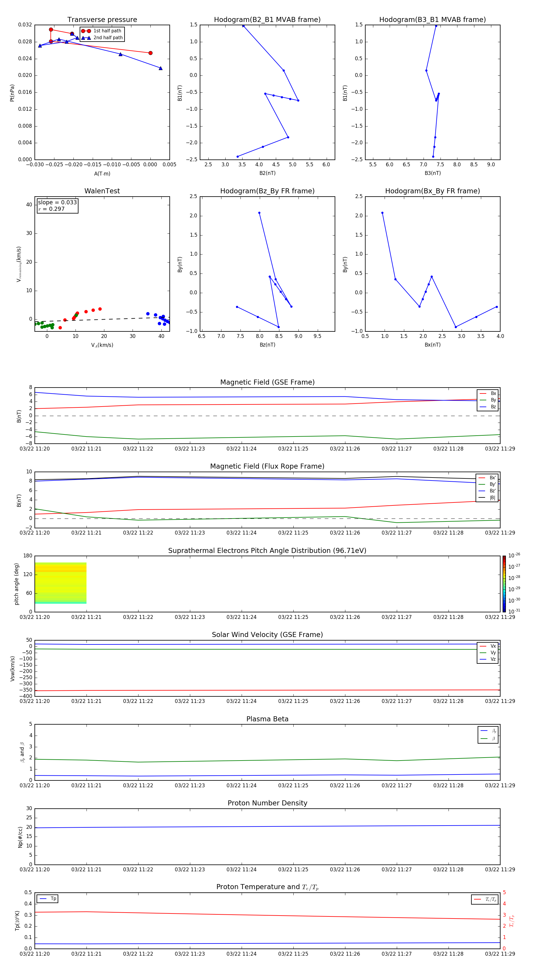Click the 'WalenTest' plot title
The height and width of the screenshot is (980, 535).
click(102, 191)
